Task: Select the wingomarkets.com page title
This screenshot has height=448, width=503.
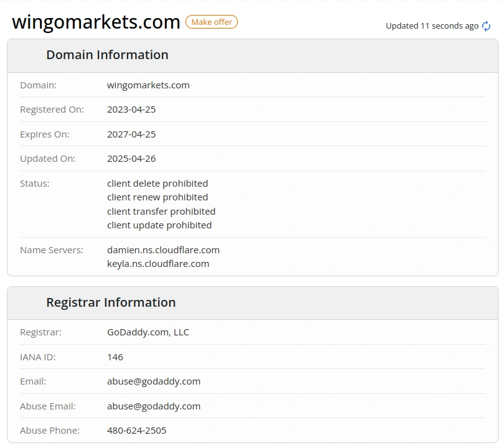Action: coord(96,22)
